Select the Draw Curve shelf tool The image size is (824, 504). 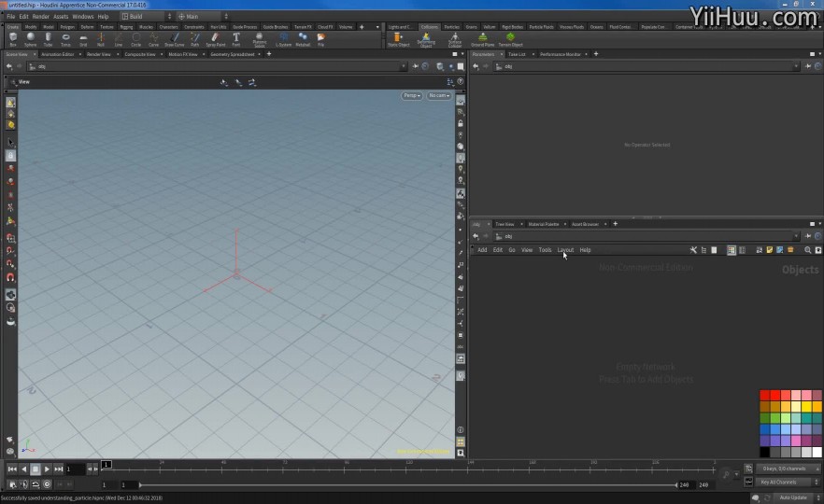[175, 39]
